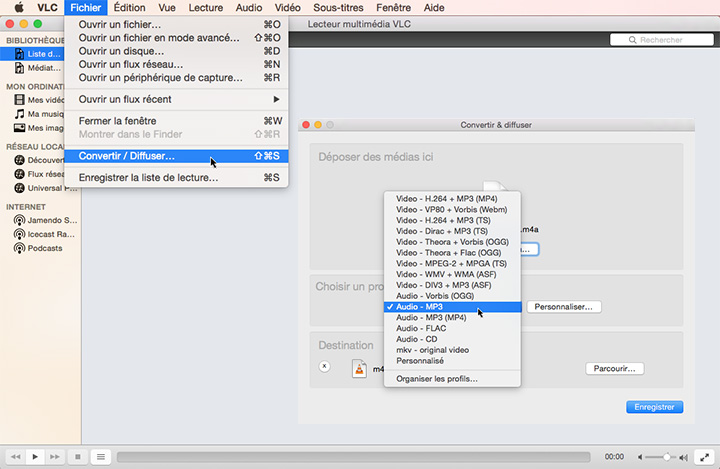The image size is (720, 469).
Task: Toggle the playlist view button
Action: coord(101,457)
